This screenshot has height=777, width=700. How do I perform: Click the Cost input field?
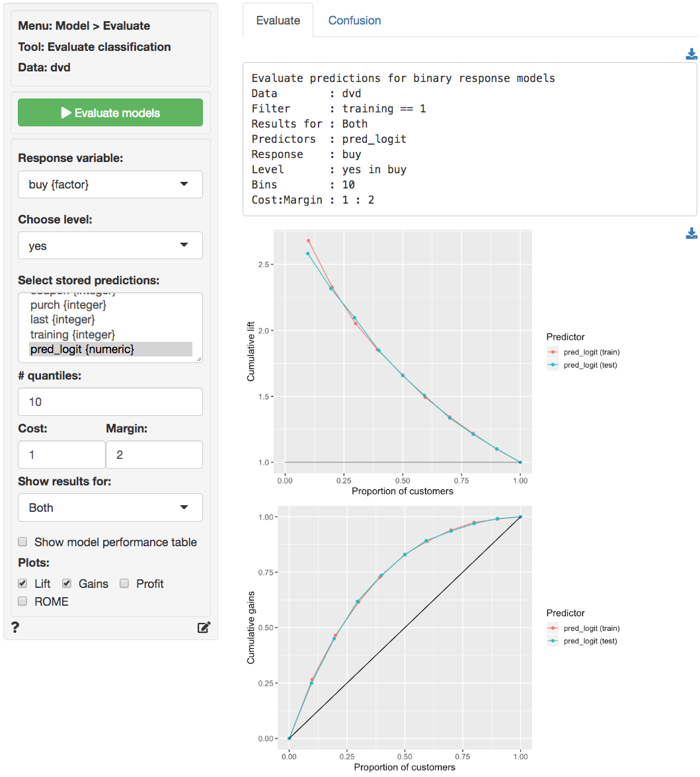(x=61, y=454)
